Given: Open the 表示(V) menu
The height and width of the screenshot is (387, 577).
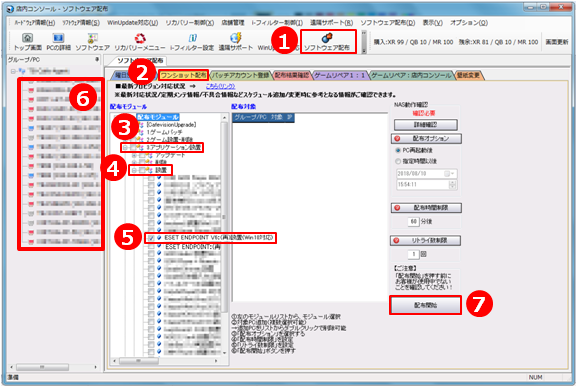Looking at the screenshot, I should [x=432, y=23].
